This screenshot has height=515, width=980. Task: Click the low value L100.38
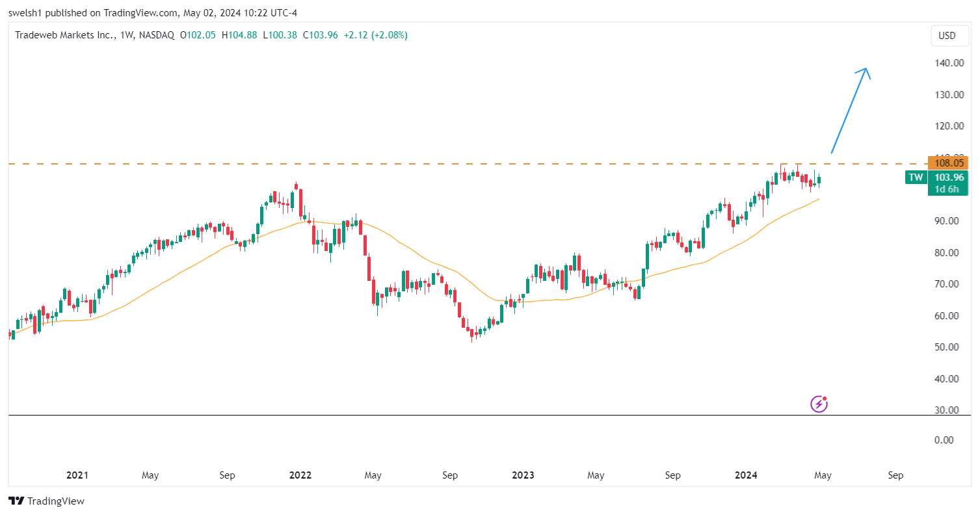[x=280, y=36]
